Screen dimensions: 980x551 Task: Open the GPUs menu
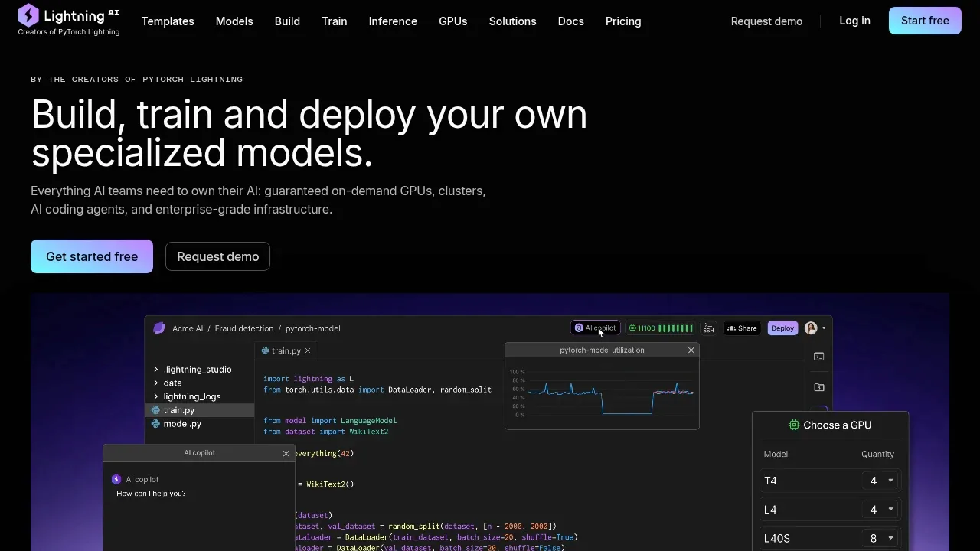pyautogui.click(x=453, y=21)
